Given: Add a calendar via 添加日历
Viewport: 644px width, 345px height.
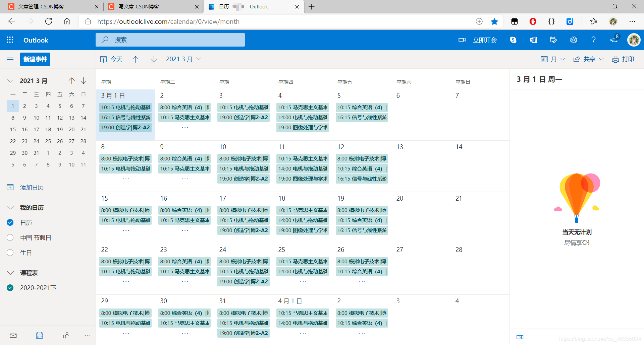Looking at the screenshot, I should click(25, 187).
